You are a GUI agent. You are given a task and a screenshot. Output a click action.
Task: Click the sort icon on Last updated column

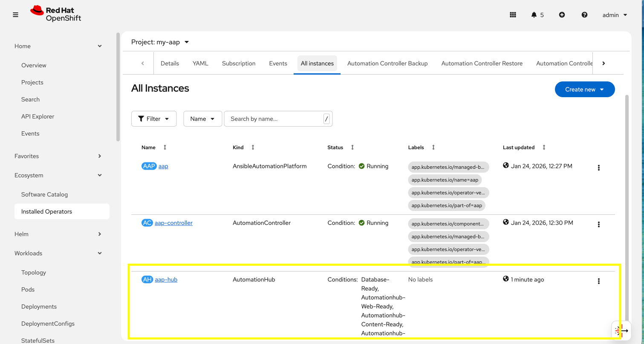pos(544,147)
